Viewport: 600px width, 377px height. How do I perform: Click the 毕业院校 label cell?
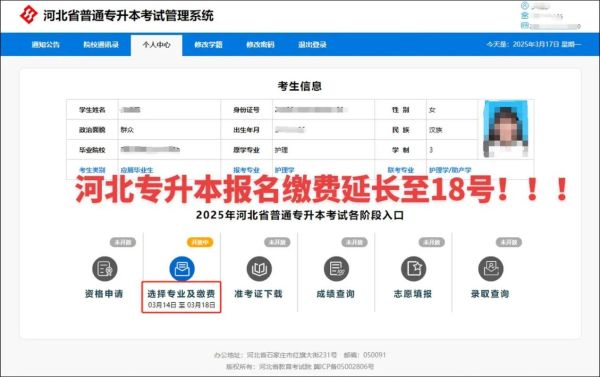pyautogui.click(x=92, y=150)
